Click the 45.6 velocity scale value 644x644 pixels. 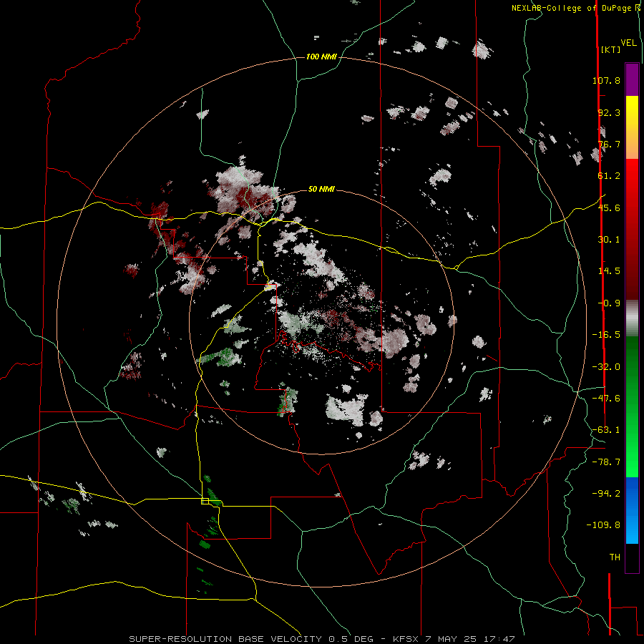[x=609, y=208]
